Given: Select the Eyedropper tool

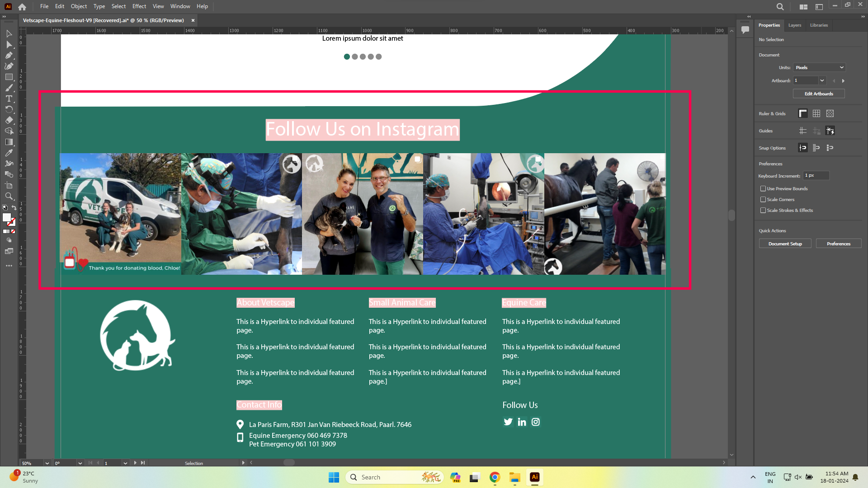Looking at the screenshot, I should (x=9, y=153).
